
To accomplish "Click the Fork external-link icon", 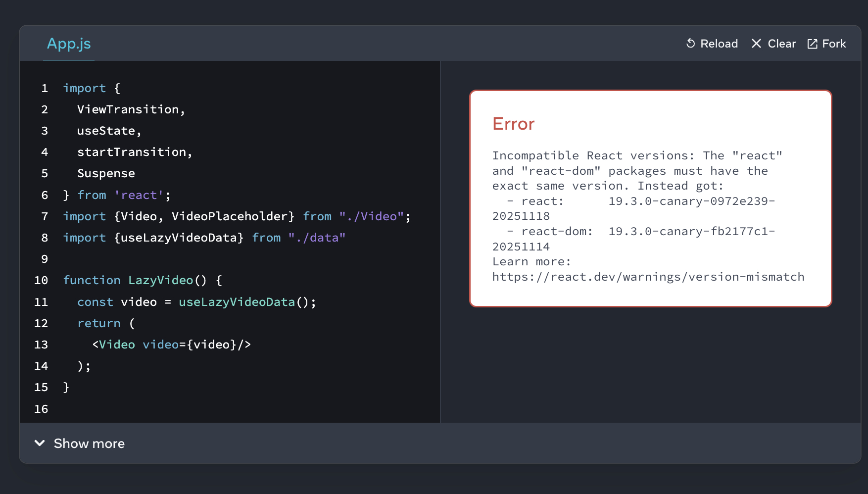I will tap(812, 44).
